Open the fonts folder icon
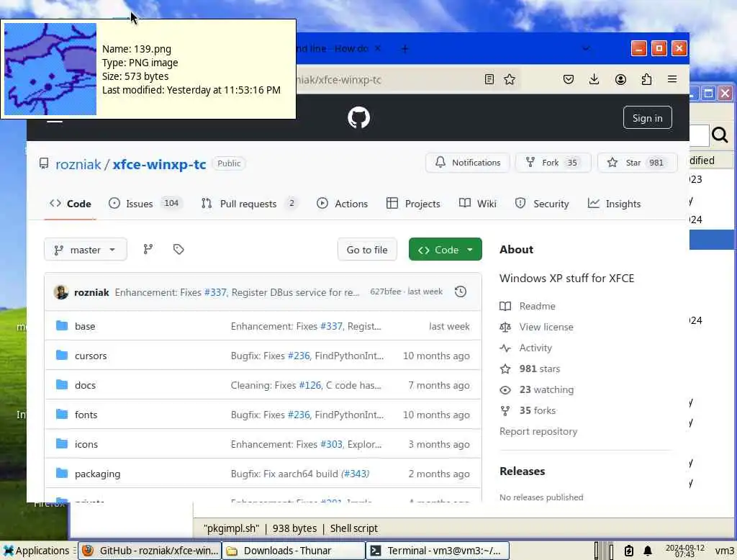Image resolution: width=737 pixels, height=560 pixels. tap(62, 414)
